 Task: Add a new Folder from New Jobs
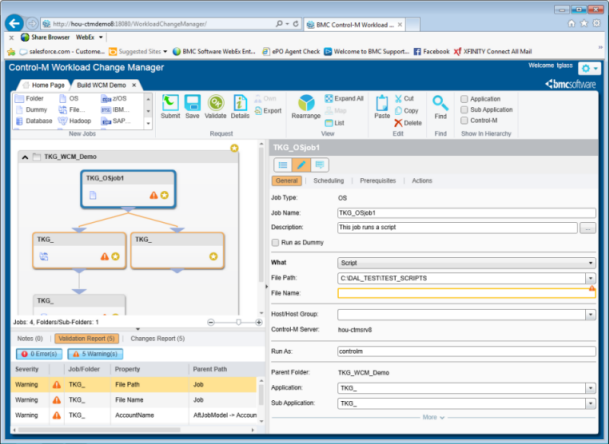click(30, 99)
